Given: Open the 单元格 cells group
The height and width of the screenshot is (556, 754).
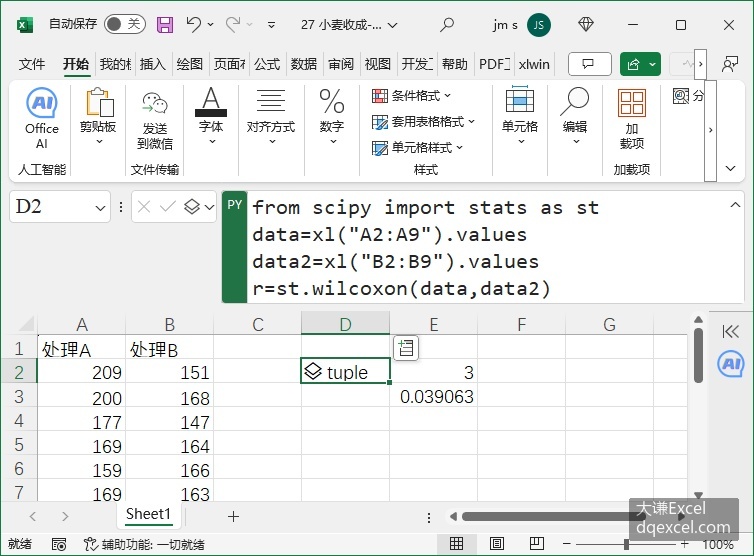Looking at the screenshot, I should point(520,116).
